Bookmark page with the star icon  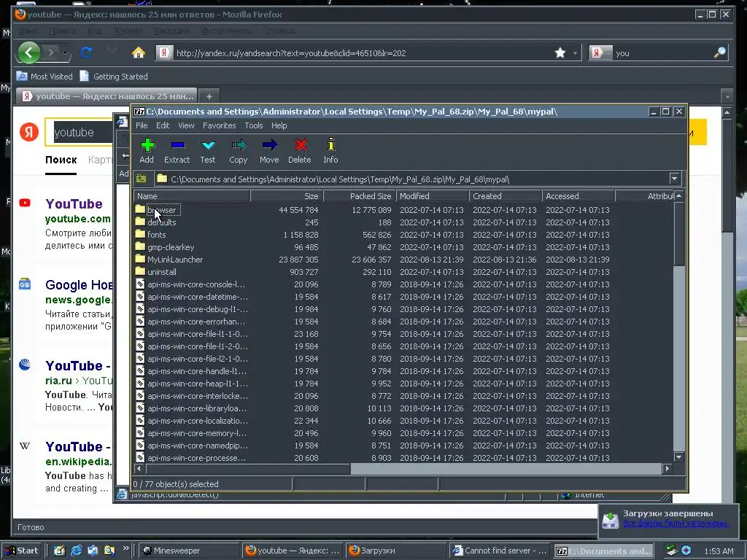pyautogui.click(x=560, y=52)
